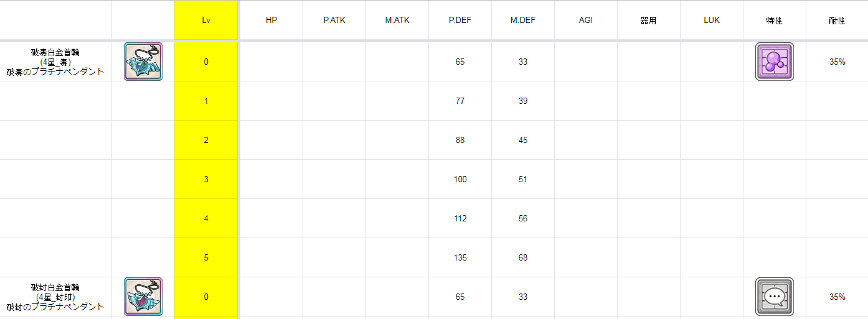This screenshot has height=319, width=868.
Task: Select the 破封のプラチナペンダント name cell
Action: (56, 297)
